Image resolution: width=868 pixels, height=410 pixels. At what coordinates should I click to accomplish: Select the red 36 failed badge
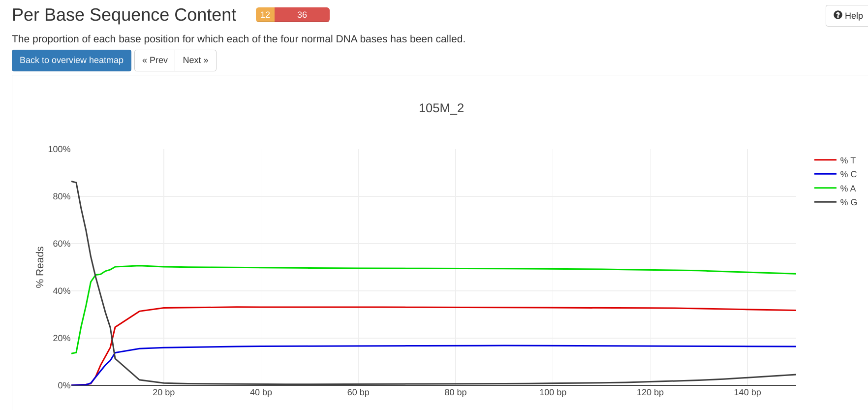tap(302, 15)
